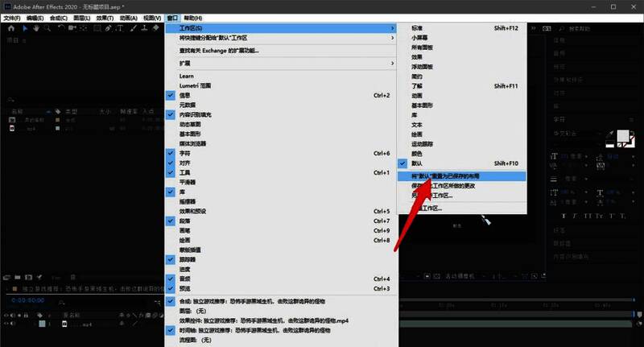Screen dimensions: 644x347
Task: Select the Pan Behind anchor point tool
Action: tap(84, 28)
